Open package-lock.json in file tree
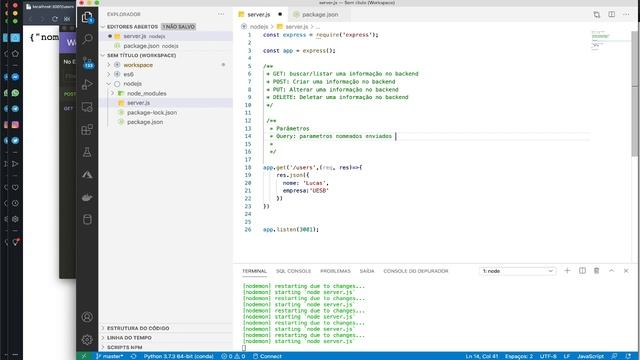Viewport: 640px width, 360px height. (x=151, y=112)
